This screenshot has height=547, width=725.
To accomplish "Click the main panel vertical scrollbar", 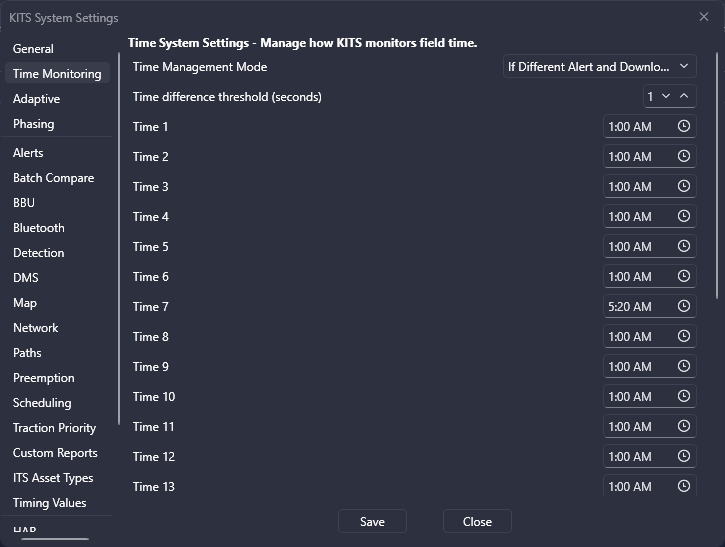I will [717, 176].
